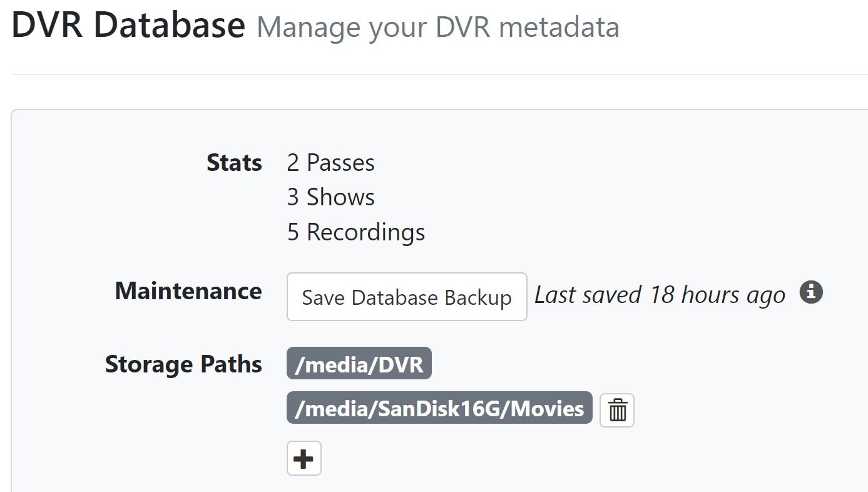Click the Stats section label
Screen dimensions: 868x492
(234, 163)
